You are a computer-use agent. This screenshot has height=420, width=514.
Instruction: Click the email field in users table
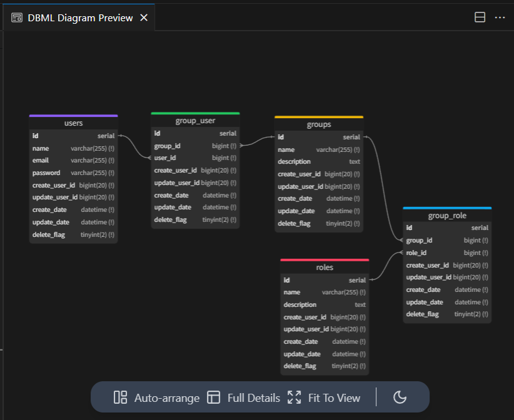pyautogui.click(x=73, y=161)
